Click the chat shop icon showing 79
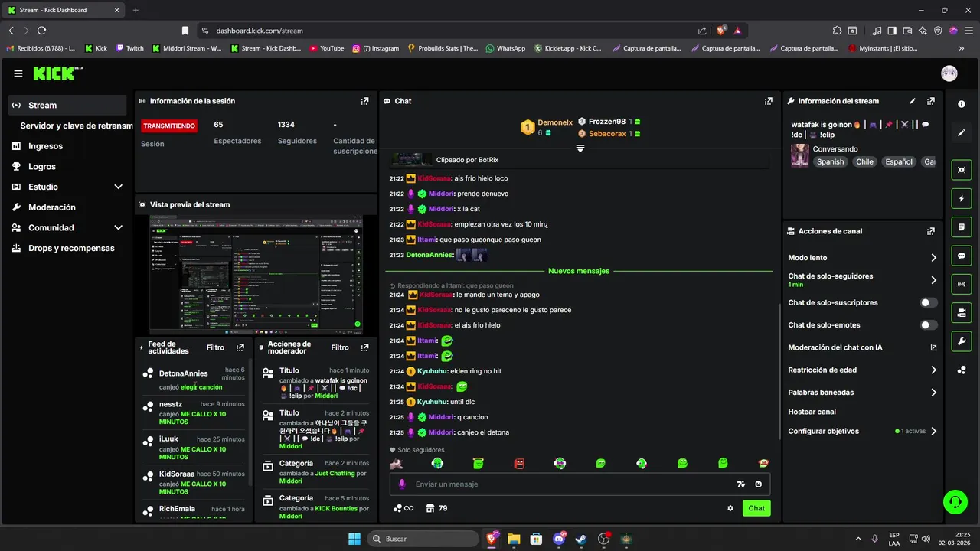 click(x=436, y=508)
